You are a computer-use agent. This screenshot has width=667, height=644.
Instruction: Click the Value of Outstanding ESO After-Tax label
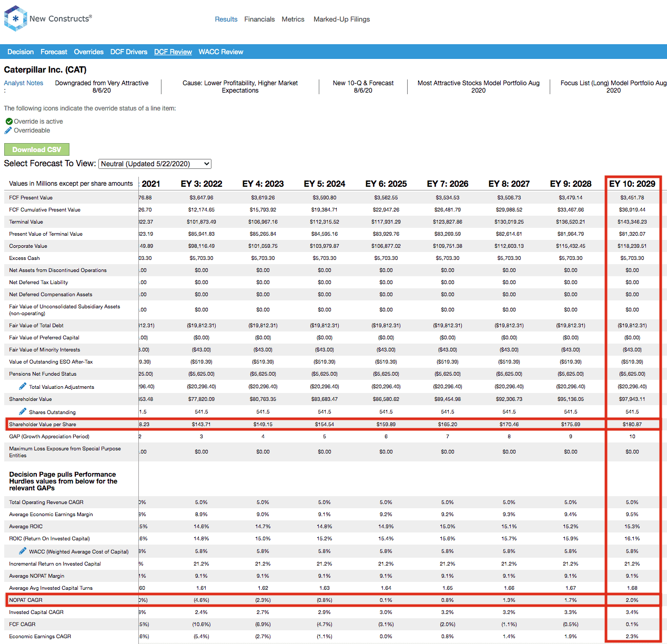(x=51, y=362)
